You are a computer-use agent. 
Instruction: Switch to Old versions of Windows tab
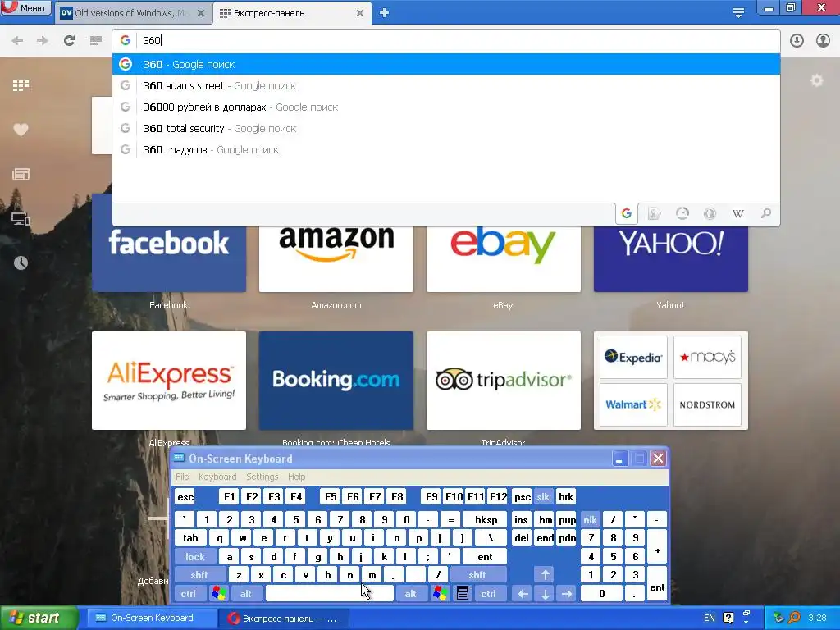(x=134, y=13)
